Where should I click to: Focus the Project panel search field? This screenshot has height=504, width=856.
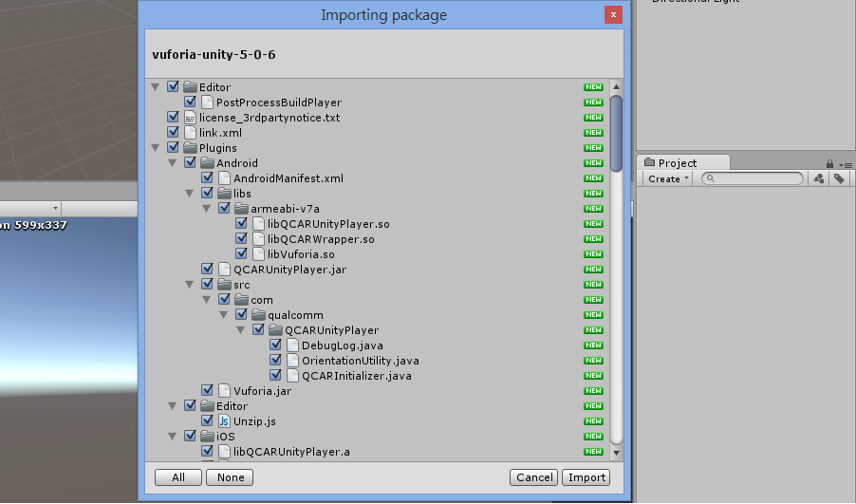(753, 178)
